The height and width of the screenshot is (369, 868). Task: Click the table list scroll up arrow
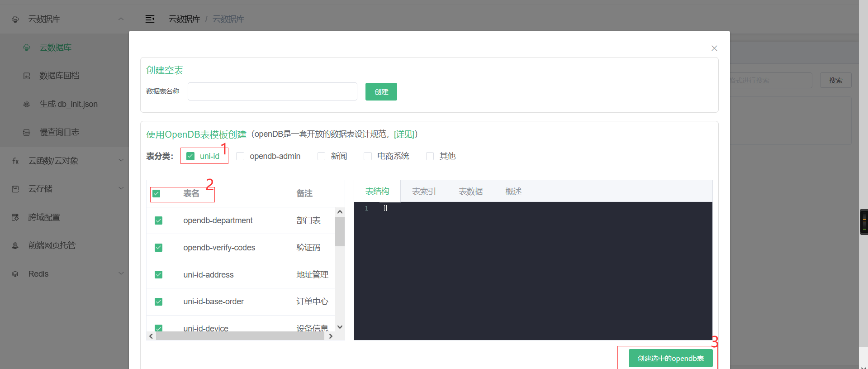point(340,212)
